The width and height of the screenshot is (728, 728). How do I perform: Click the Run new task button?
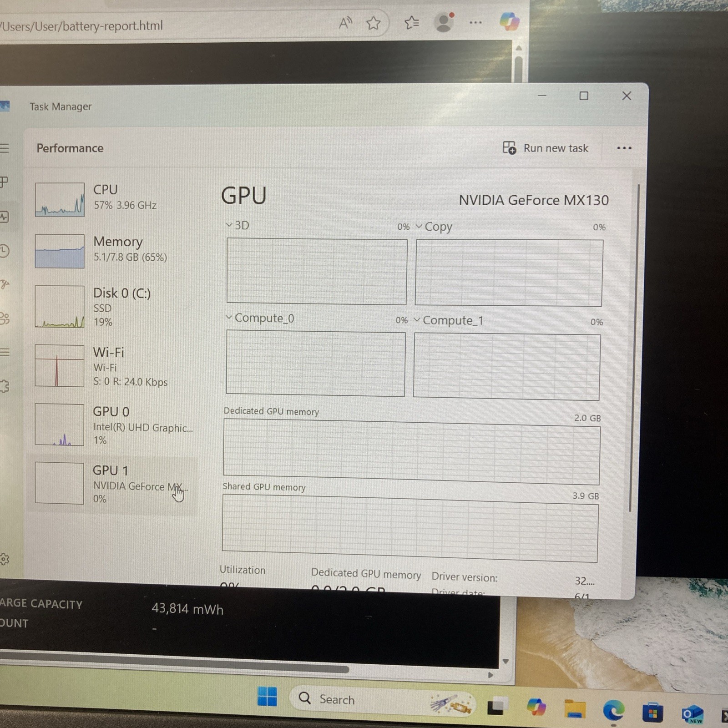546,148
